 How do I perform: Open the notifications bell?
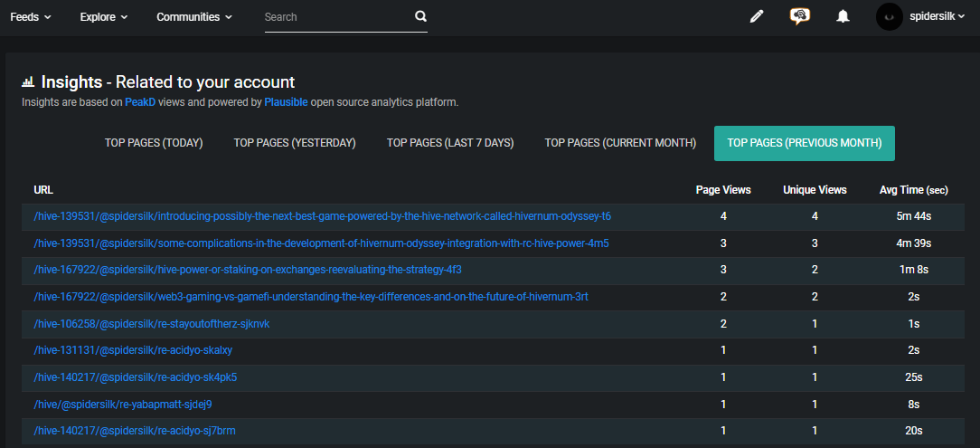(843, 17)
